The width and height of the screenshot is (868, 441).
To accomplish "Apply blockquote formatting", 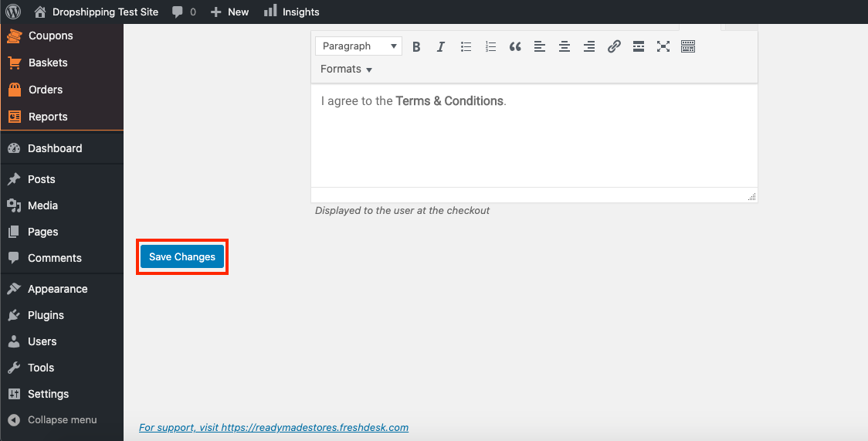I will (x=515, y=46).
